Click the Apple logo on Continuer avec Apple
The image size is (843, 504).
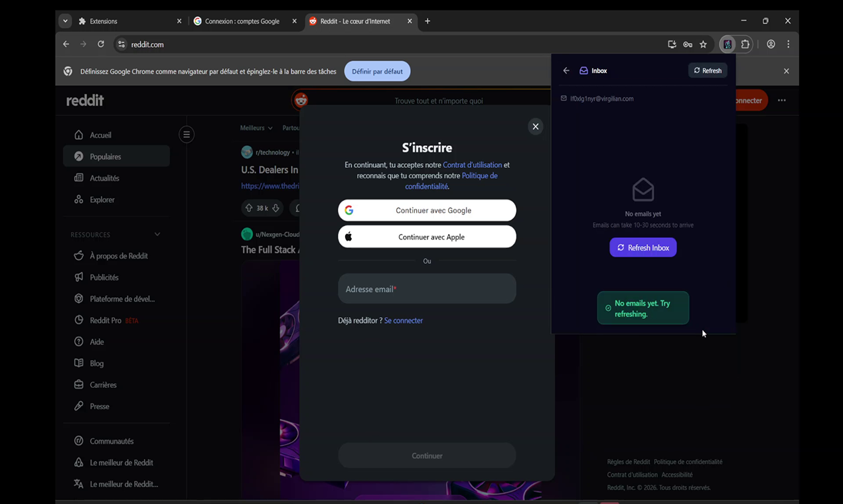(349, 236)
